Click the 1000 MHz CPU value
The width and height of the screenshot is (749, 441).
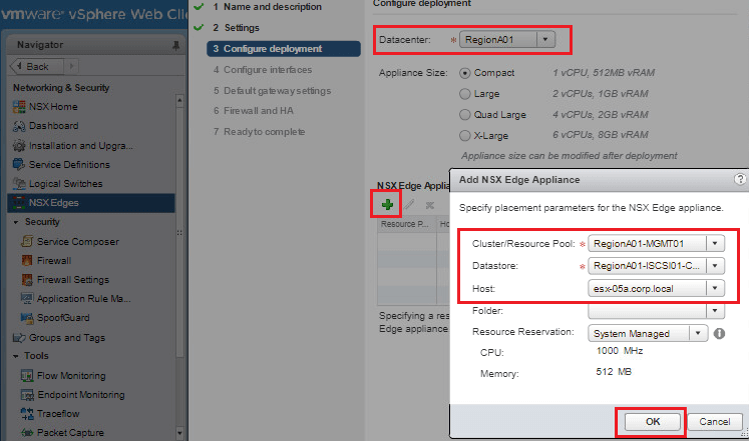click(x=620, y=351)
